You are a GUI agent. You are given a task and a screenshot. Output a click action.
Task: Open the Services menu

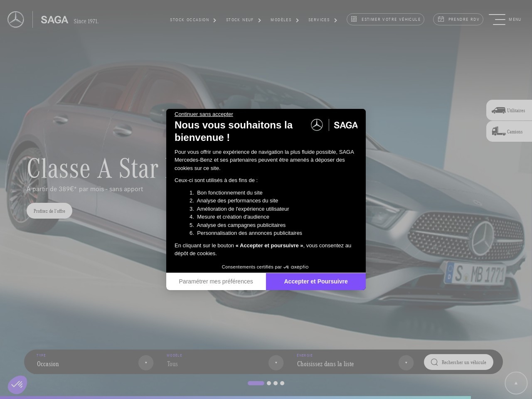tap(319, 20)
